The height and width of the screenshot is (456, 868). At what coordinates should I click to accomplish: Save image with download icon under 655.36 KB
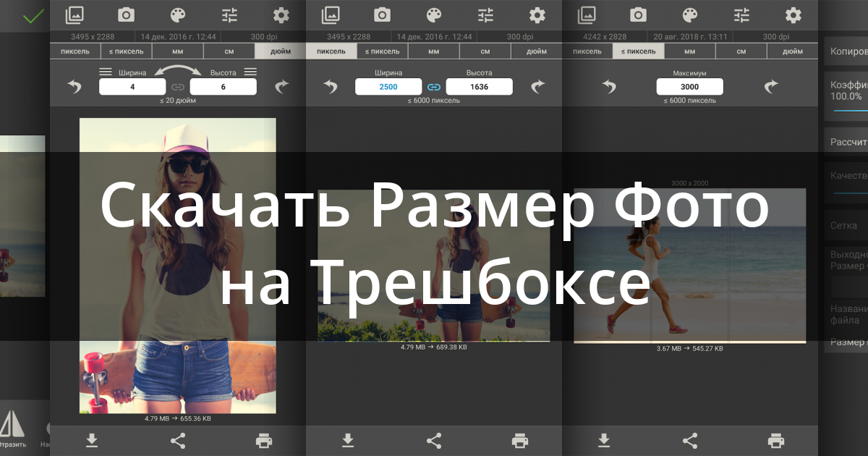pos(92,439)
